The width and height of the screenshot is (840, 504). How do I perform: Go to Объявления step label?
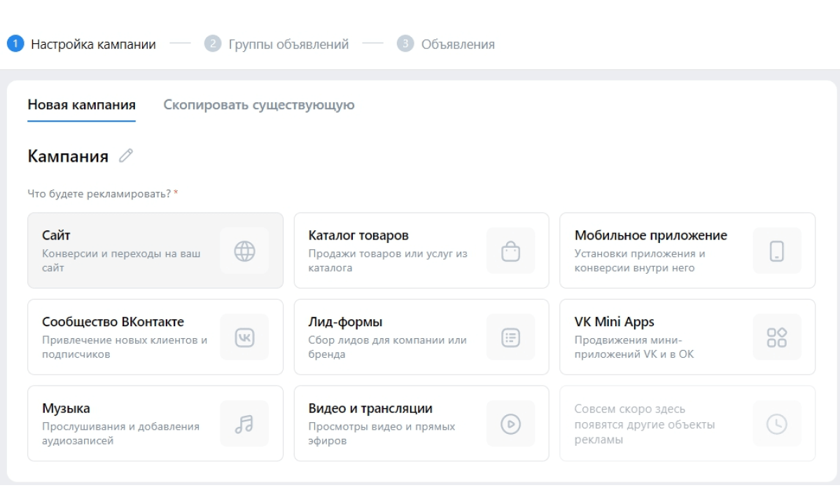point(458,44)
